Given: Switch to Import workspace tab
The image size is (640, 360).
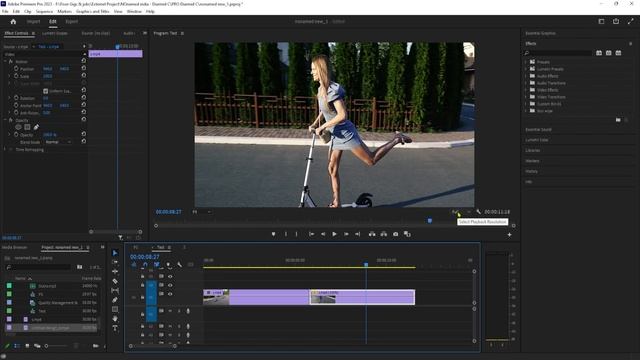Looking at the screenshot, I should click(33, 22).
